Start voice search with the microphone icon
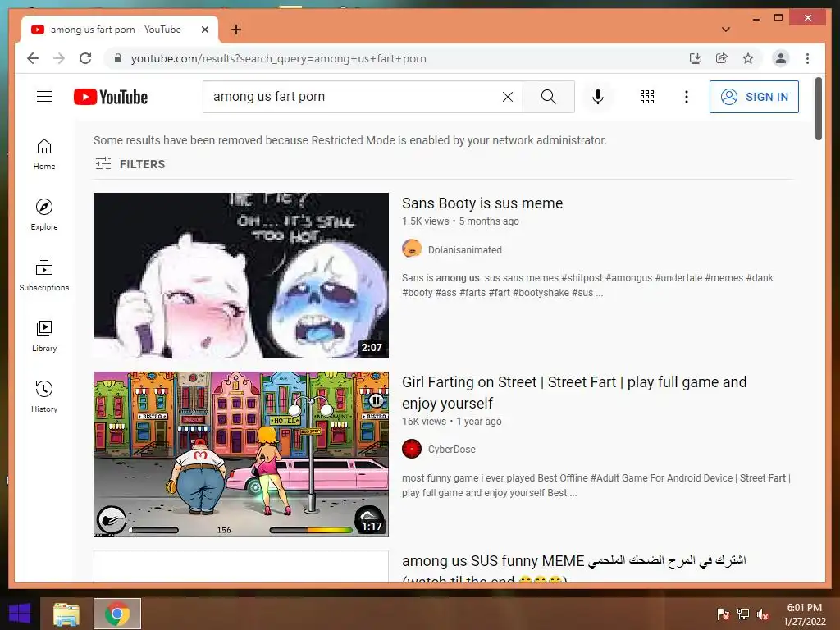 click(598, 97)
